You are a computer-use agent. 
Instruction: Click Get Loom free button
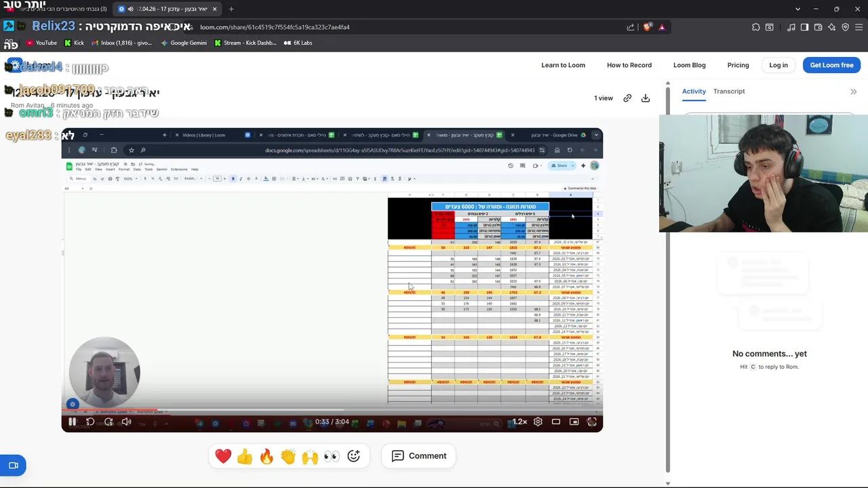pos(831,65)
